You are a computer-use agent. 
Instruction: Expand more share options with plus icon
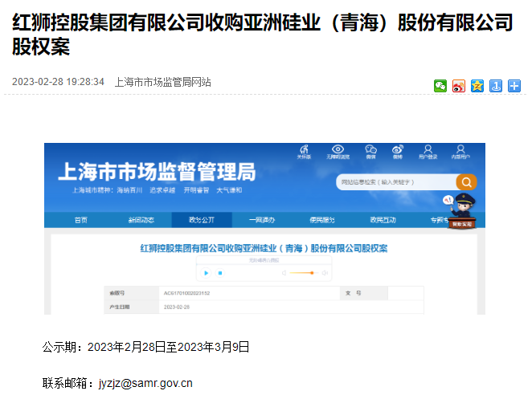click(x=514, y=86)
